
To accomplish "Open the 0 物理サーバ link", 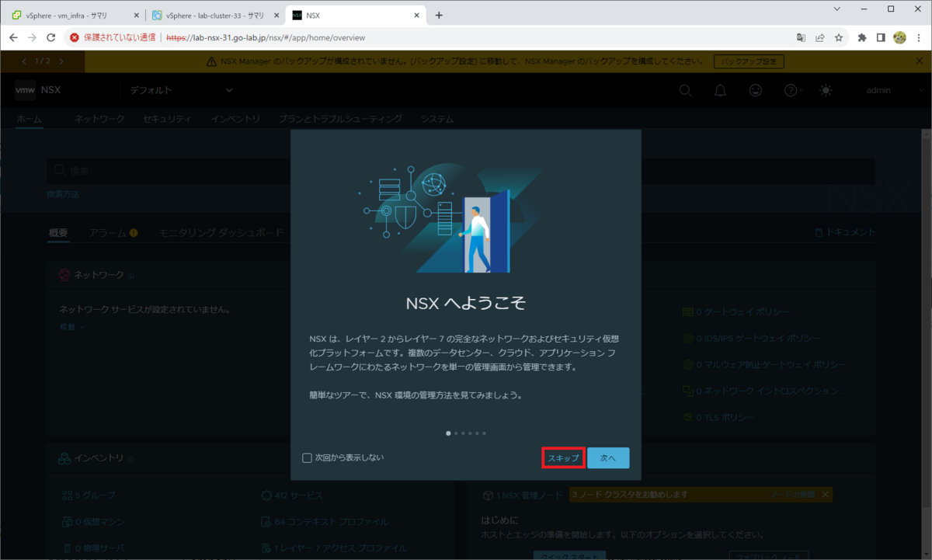I will pos(92,548).
